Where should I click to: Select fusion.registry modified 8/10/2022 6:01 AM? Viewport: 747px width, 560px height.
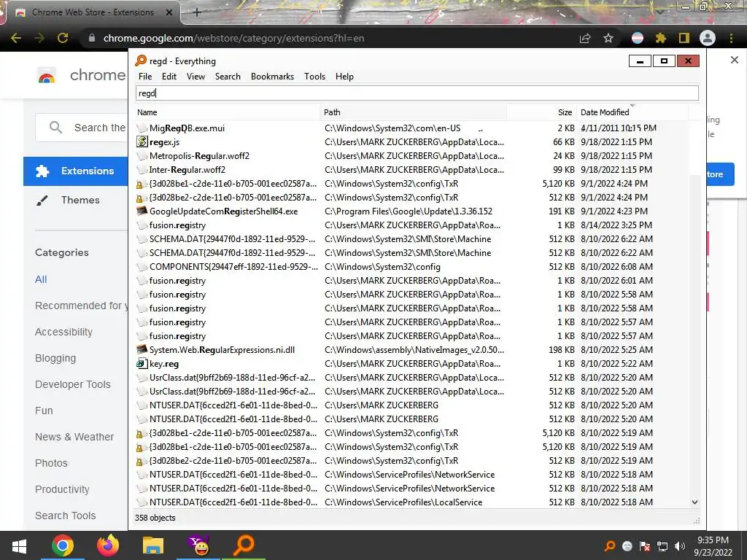[412, 281]
